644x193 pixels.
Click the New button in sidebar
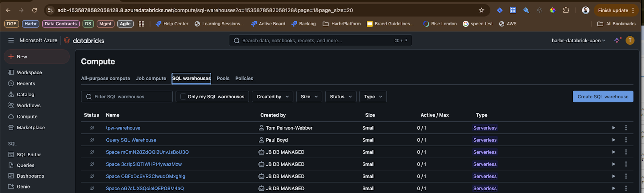click(x=22, y=57)
